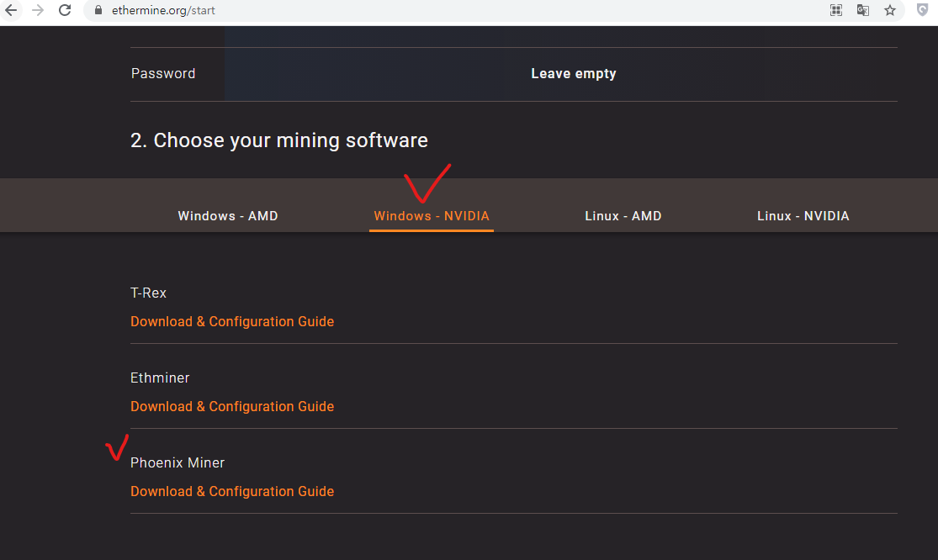Click the Password row label

click(163, 73)
